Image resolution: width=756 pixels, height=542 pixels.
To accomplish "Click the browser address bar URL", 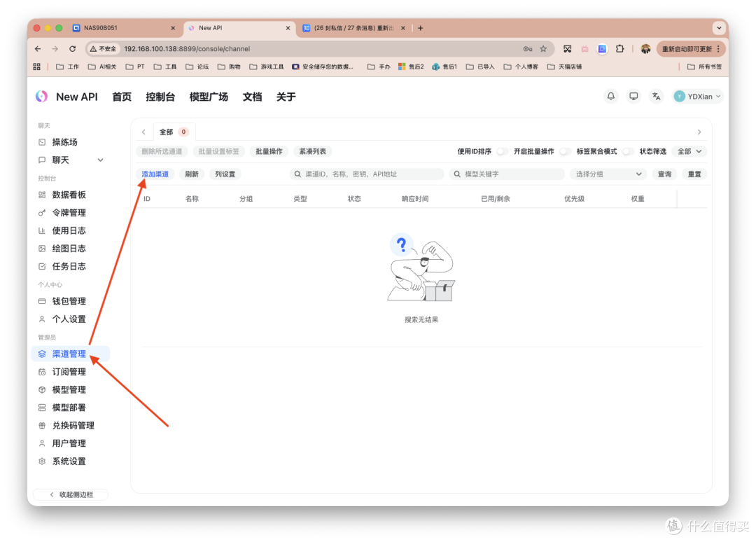I will pos(187,49).
